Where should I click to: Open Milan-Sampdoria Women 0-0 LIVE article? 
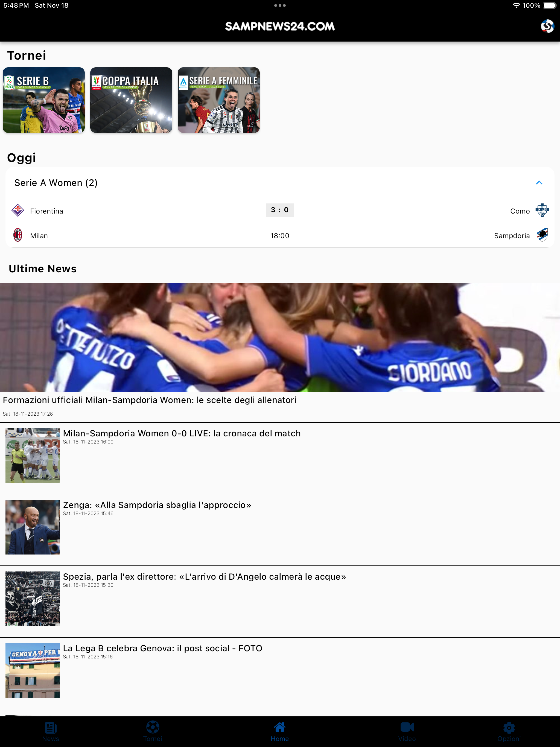coord(182,434)
